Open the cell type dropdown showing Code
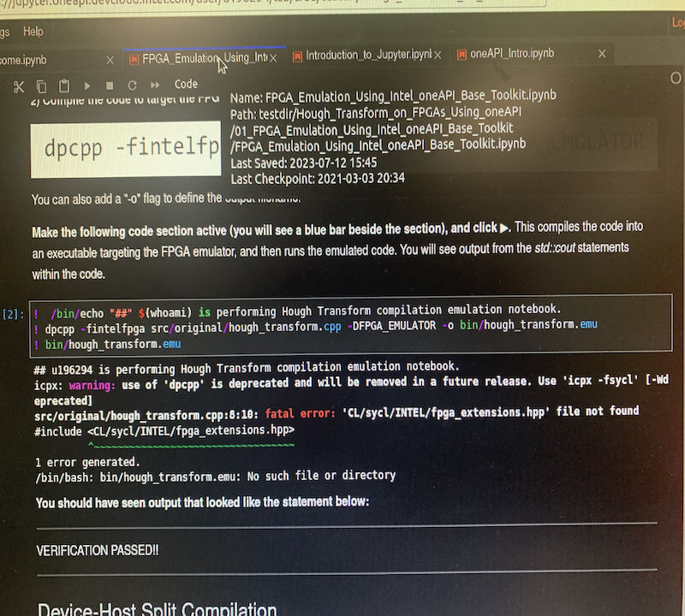The width and height of the screenshot is (685, 616). coord(186,84)
